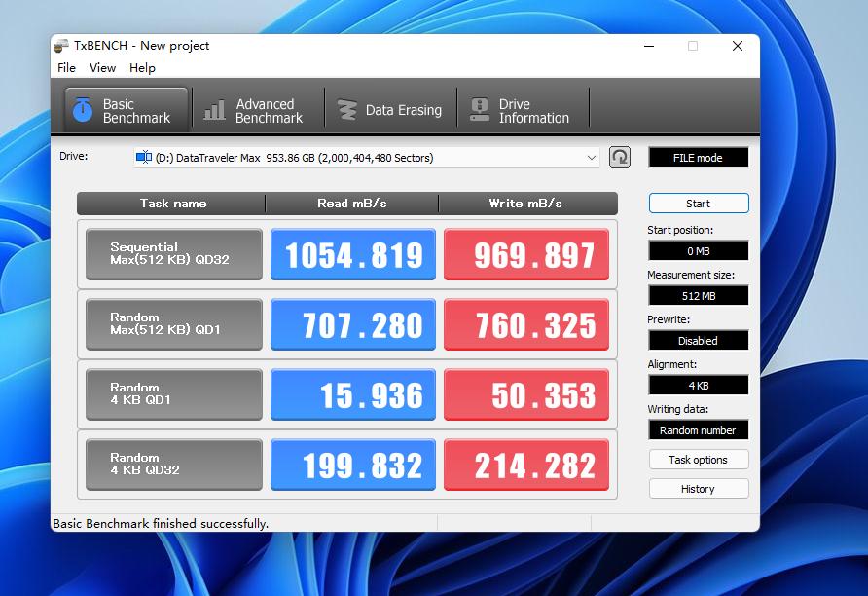
Task: Click the Read mB/s column header
Action: pos(352,204)
